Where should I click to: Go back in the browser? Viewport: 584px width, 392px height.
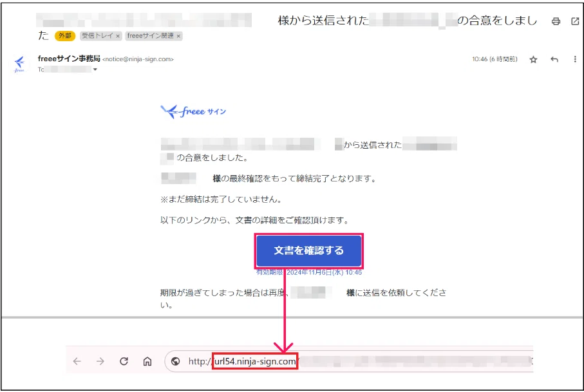(x=77, y=361)
